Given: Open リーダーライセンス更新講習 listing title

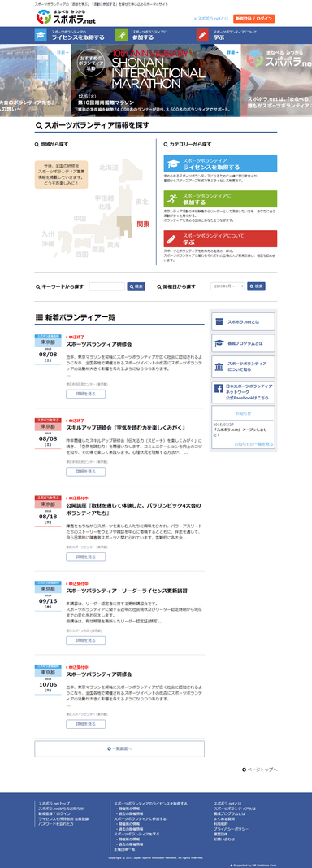Looking at the screenshot, I should [127, 591].
